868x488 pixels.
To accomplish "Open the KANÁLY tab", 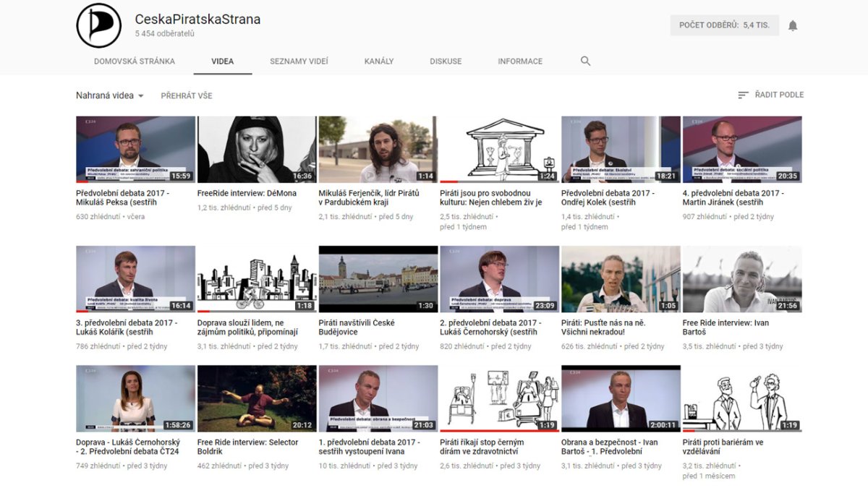I will (379, 61).
